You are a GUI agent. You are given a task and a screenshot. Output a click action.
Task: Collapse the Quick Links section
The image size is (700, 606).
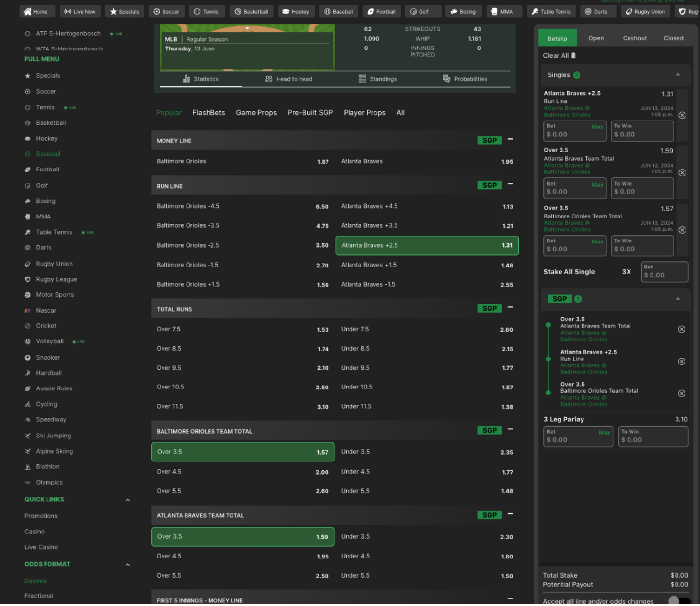point(128,500)
